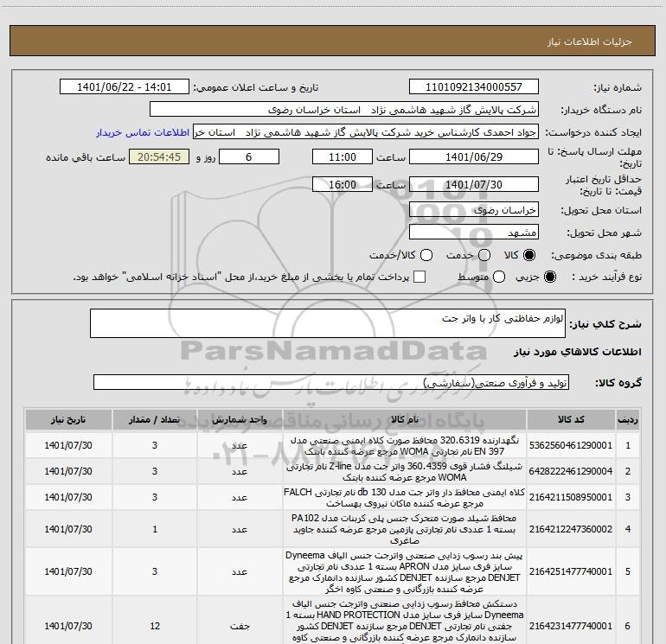Image resolution: width=666 pixels, height=644 pixels.
Task: Click quantity 1 in row 4
Action: pyautogui.click(x=155, y=529)
